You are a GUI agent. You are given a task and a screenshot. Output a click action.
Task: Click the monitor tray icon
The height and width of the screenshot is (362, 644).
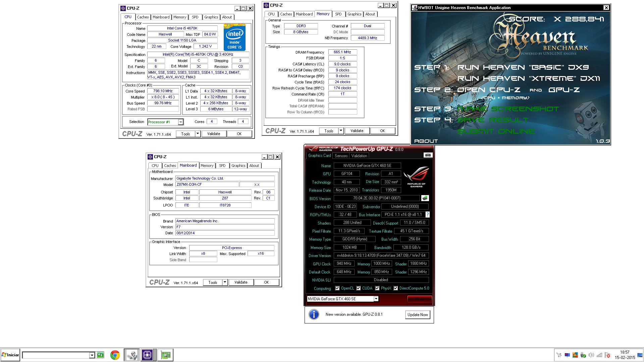(567, 355)
